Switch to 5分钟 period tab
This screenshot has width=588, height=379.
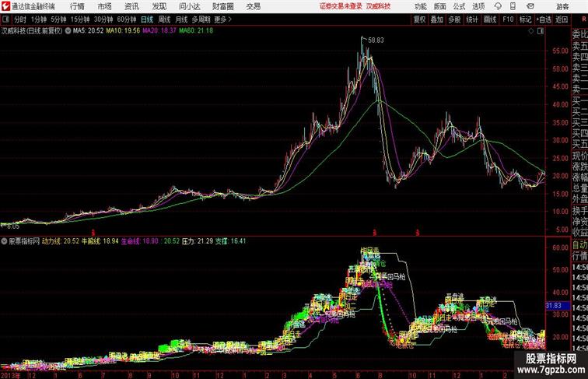point(58,19)
